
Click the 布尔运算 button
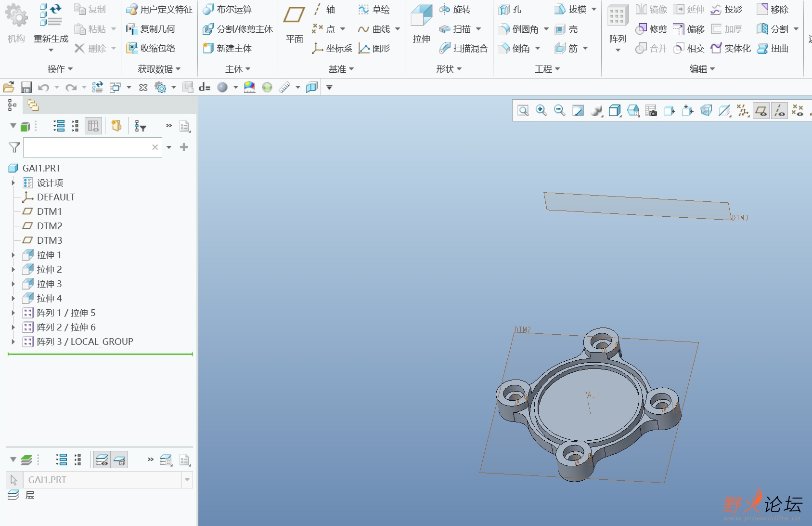[x=228, y=10]
